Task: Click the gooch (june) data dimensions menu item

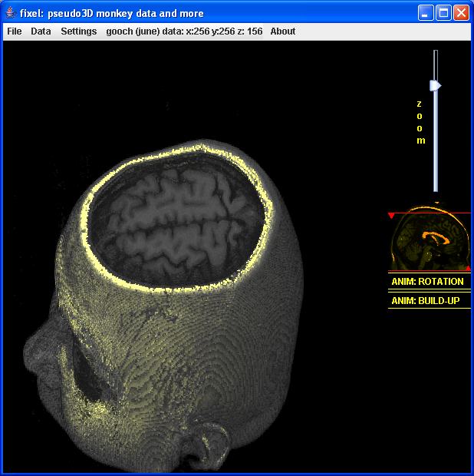Action: click(x=184, y=31)
